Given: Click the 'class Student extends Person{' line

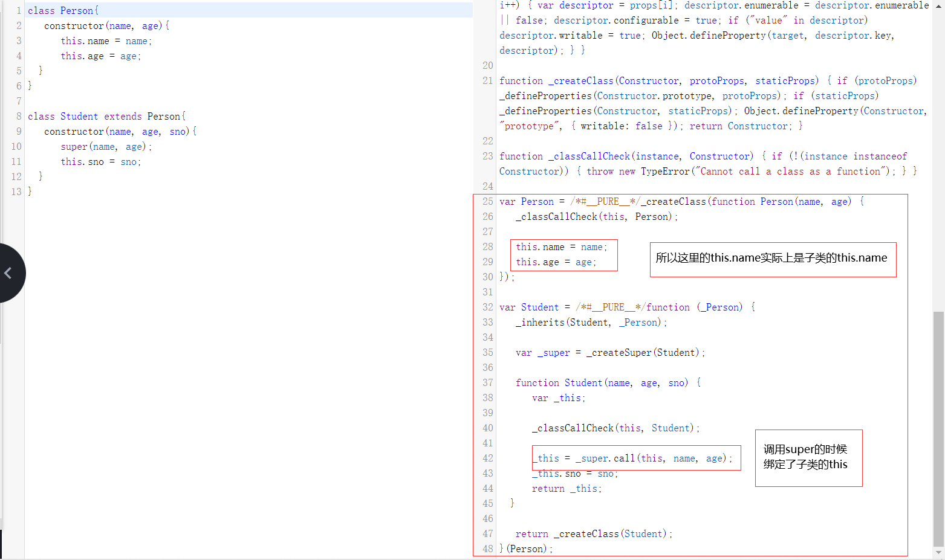Looking at the screenshot, I should (x=107, y=116).
